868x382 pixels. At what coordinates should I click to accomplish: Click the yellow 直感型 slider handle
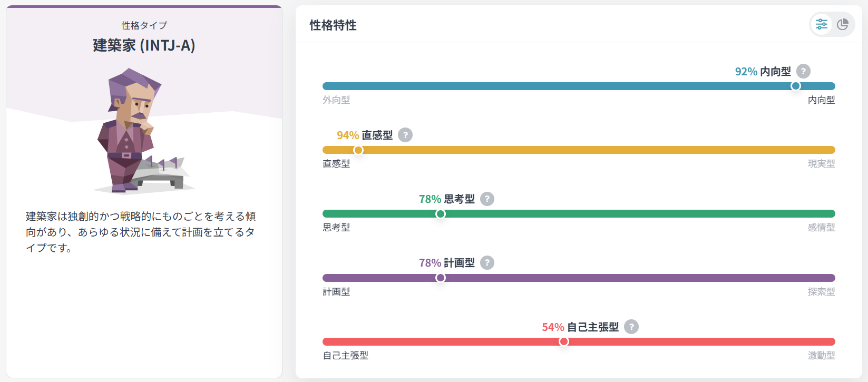tap(358, 150)
